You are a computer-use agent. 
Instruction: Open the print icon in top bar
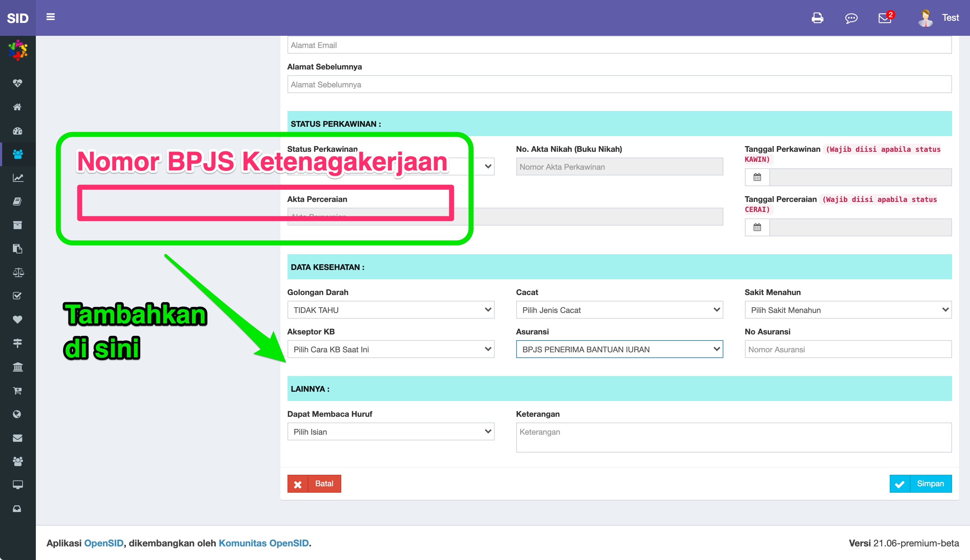[818, 18]
